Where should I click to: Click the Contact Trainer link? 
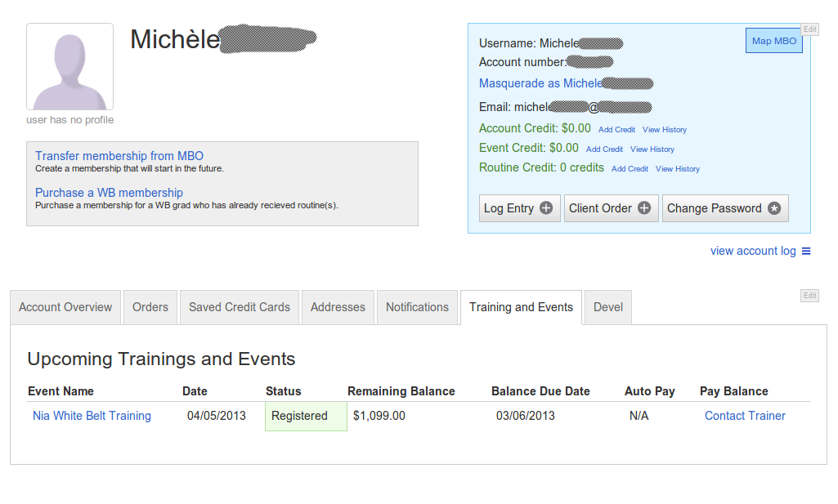(x=745, y=416)
